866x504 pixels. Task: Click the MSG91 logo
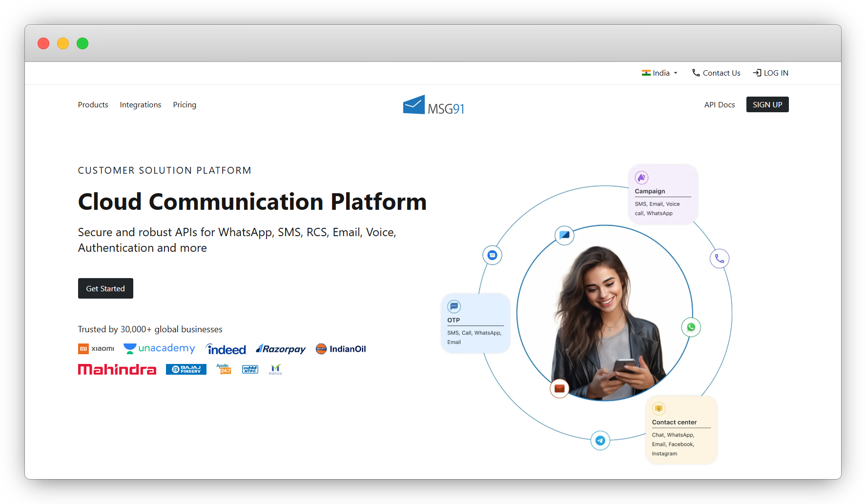coord(433,105)
